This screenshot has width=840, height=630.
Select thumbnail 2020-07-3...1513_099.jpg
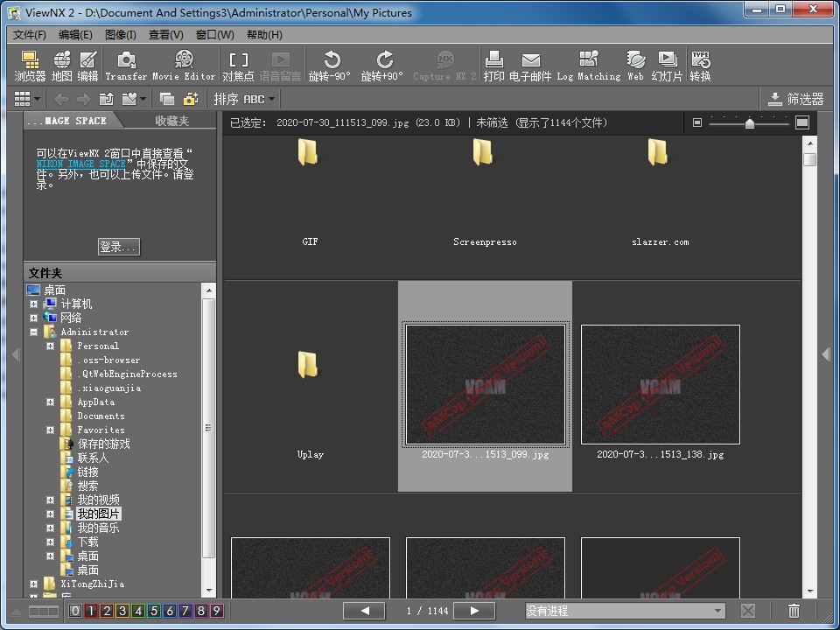(x=486, y=385)
